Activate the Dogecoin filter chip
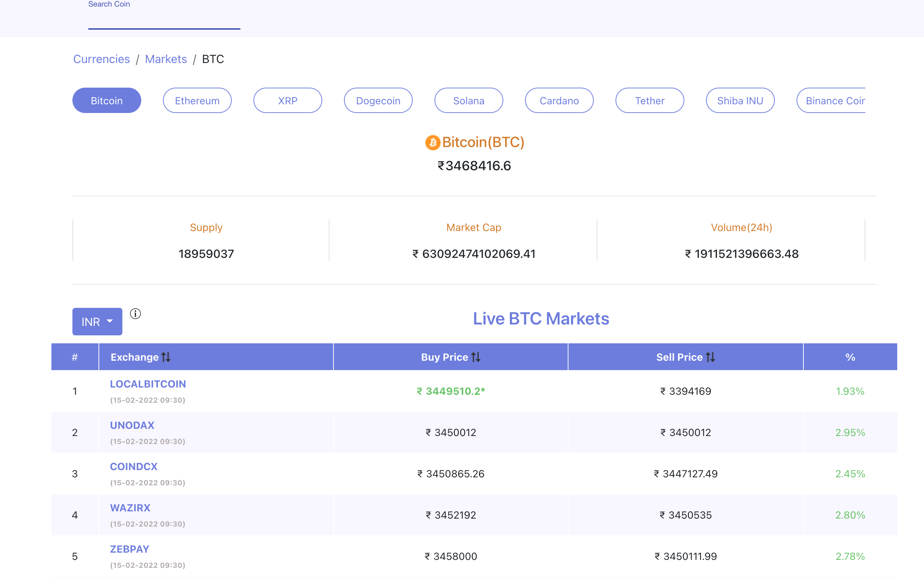 [378, 100]
